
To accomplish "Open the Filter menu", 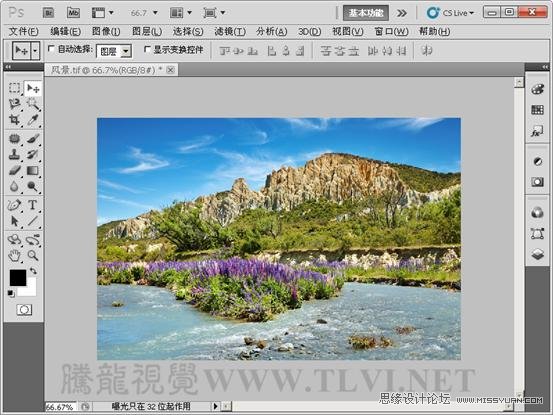I will coord(230,31).
